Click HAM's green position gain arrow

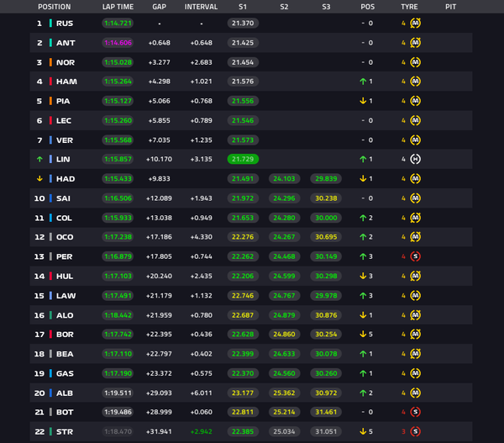point(363,82)
